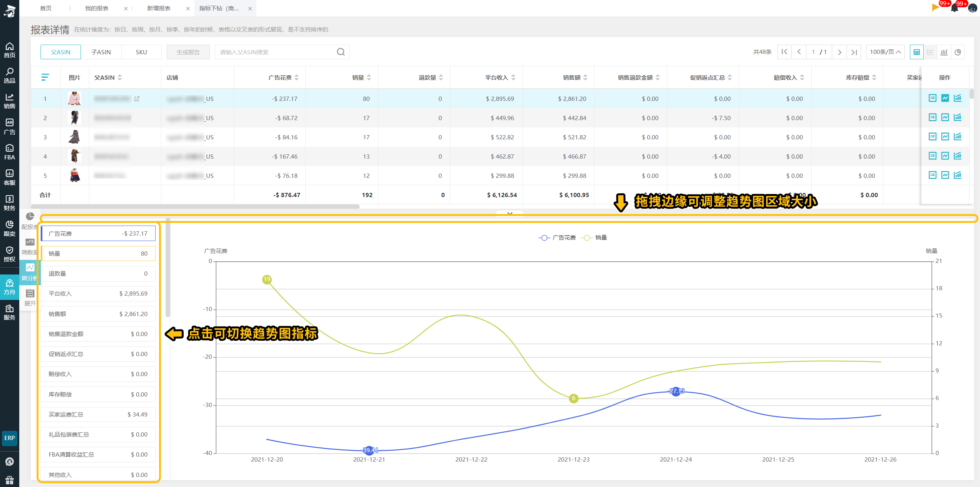Toggle 销量 series in chart legend
The width and height of the screenshot is (980, 487).
pos(594,238)
